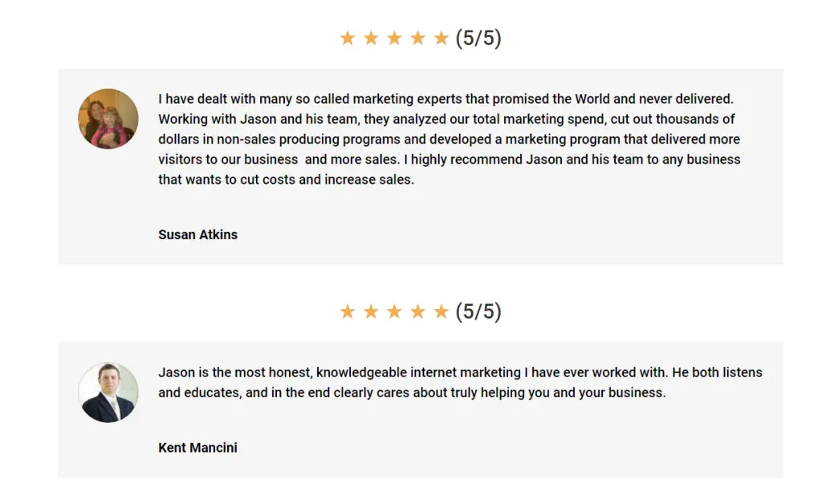
Task: Select second star above Kent Mancini's review
Action: [x=371, y=311]
